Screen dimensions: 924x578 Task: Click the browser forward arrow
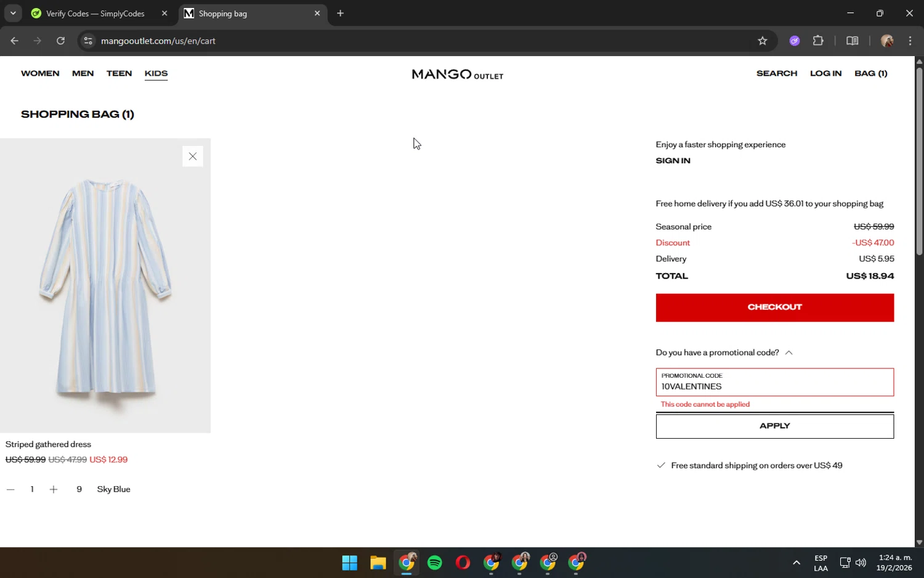[x=38, y=41]
